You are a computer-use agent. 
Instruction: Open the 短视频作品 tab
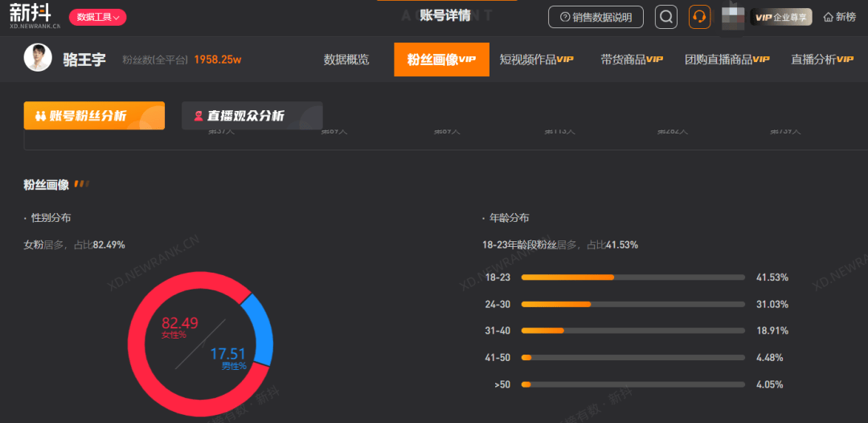(536, 60)
